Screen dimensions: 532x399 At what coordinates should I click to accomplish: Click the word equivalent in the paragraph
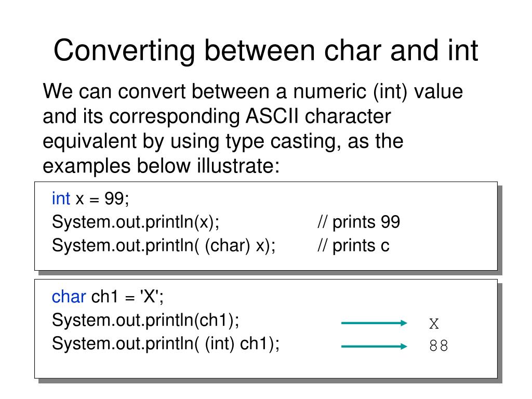click(89, 142)
